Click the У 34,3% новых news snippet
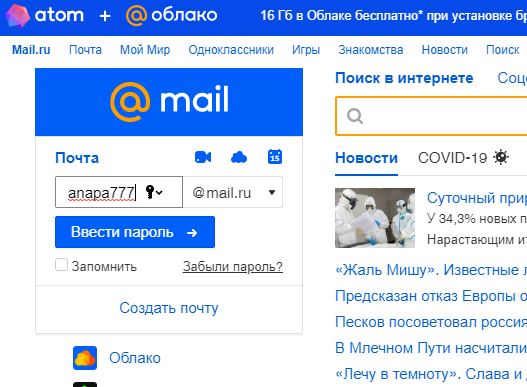 click(x=477, y=219)
